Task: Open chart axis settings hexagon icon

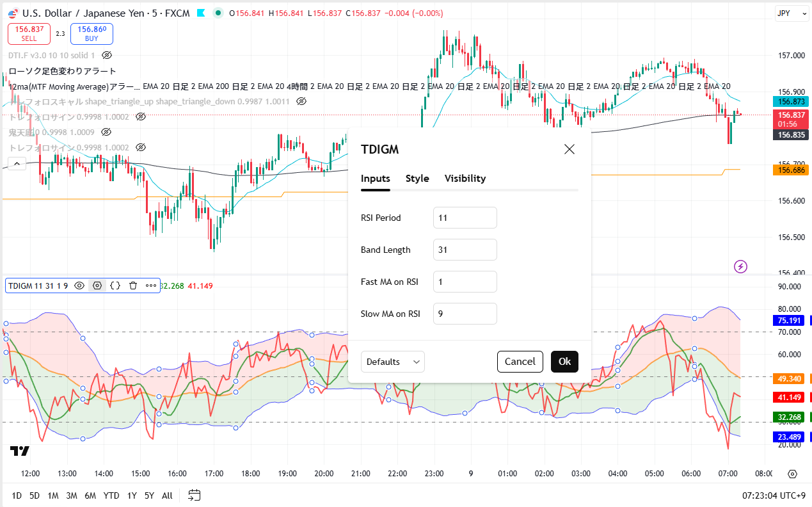Action: point(792,474)
